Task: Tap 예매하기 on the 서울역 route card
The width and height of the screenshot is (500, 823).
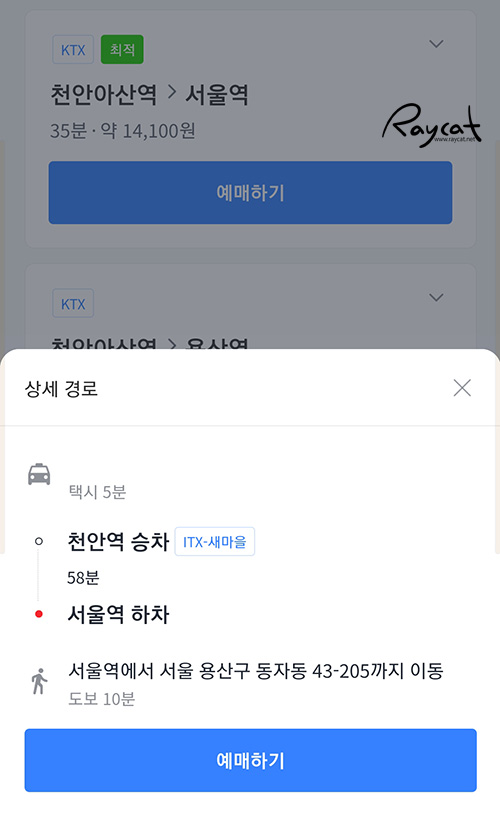Action: 250,193
